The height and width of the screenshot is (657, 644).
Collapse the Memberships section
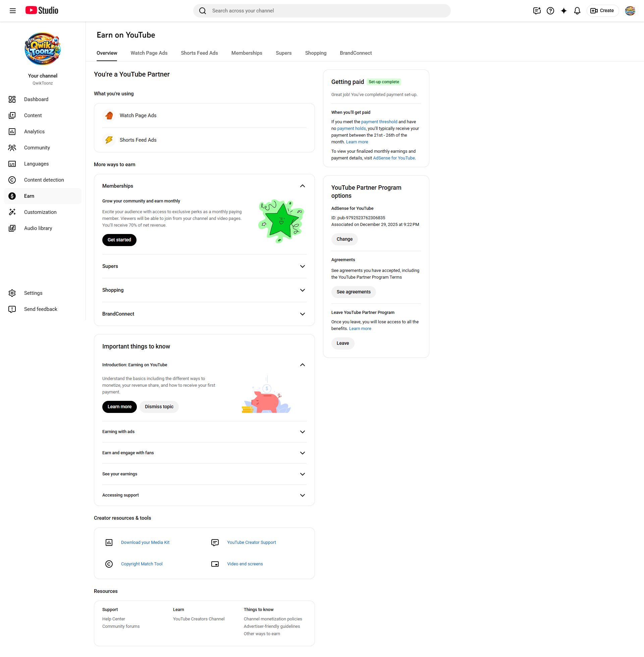303,186
